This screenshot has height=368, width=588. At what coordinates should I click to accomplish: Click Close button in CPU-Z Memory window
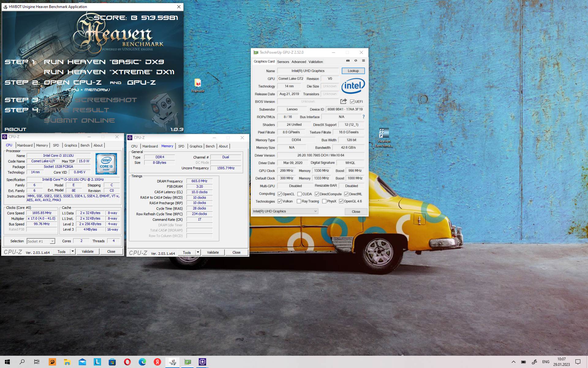236,252
